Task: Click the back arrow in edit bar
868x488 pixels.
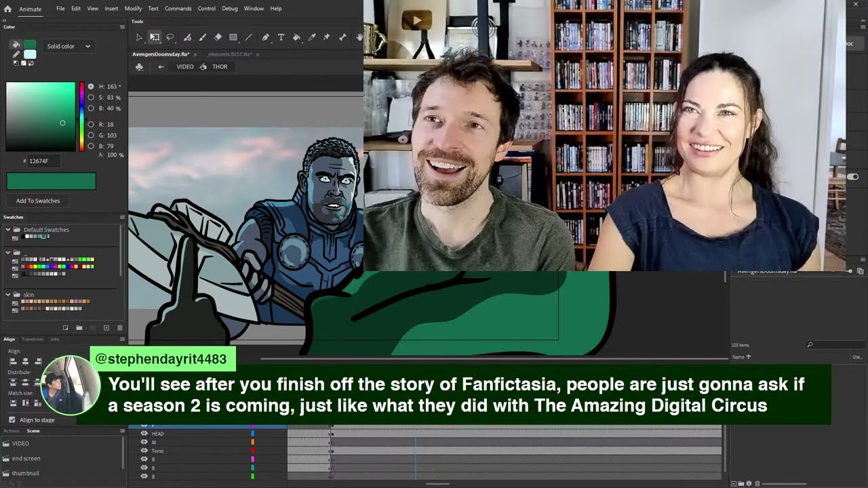Action: pos(161,66)
